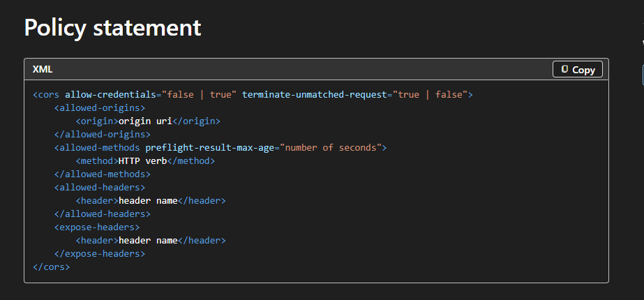Click the XML language label in the code header

pyautogui.click(x=43, y=69)
